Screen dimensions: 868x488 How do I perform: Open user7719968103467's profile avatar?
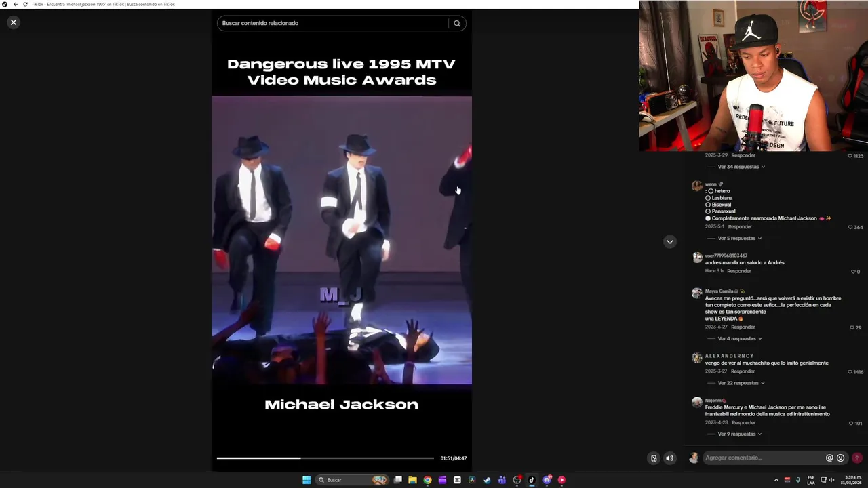point(696,258)
